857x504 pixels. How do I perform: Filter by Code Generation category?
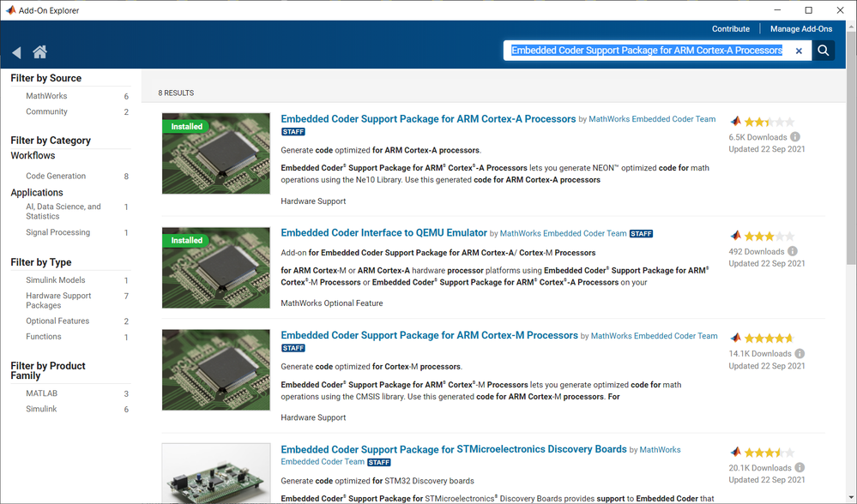[56, 176]
